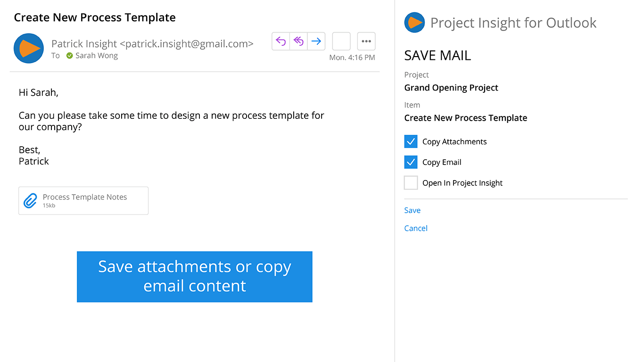
Task: Click the forward arrow icon
Action: tap(316, 41)
